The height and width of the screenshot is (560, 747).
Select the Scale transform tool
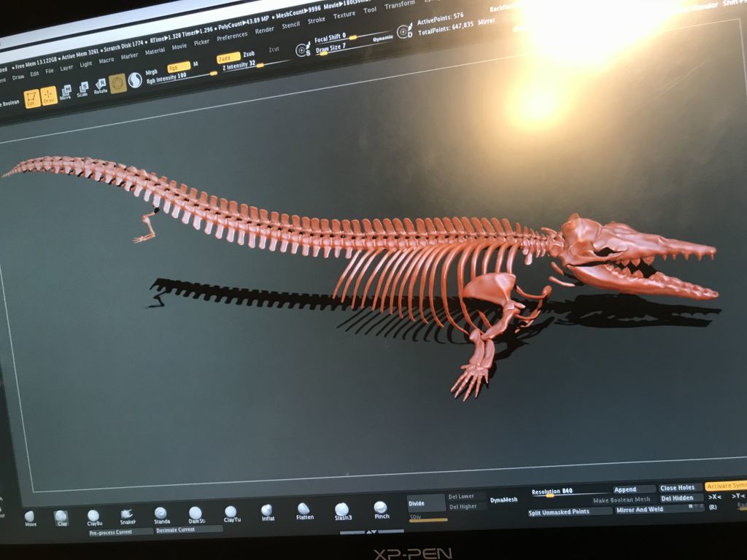(x=83, y=90)
